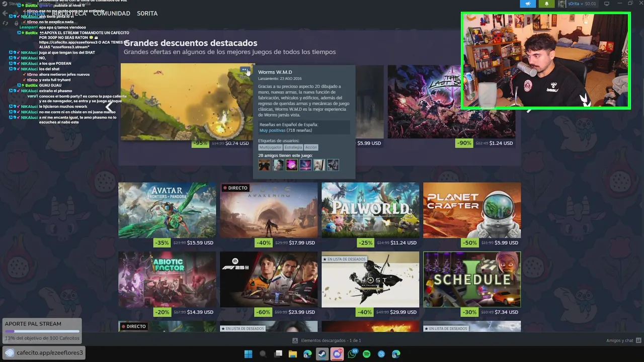Open the SORITA profile menu
This screenshot has width=644, height=362.
(x=147, y=13)
